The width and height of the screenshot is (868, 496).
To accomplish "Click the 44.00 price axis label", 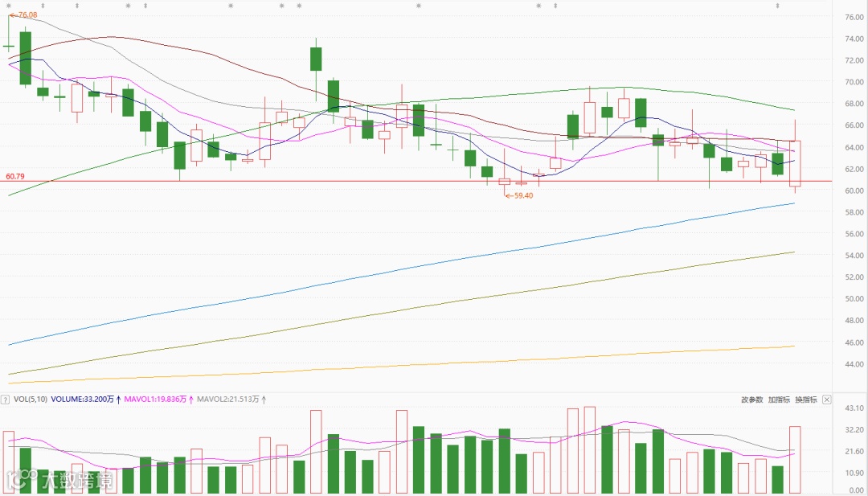I will click(854, 364).
